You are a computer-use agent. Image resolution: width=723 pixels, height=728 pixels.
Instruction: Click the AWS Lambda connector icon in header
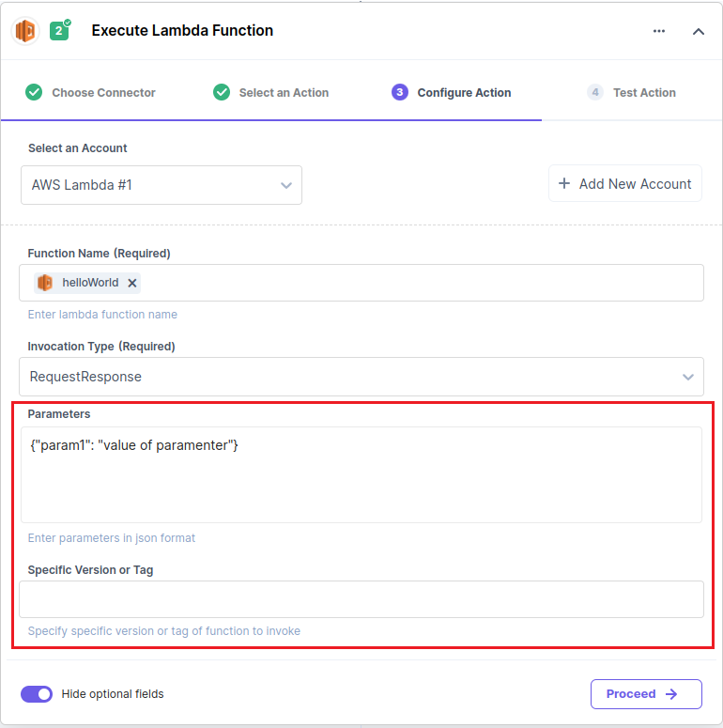pos(25,31)
